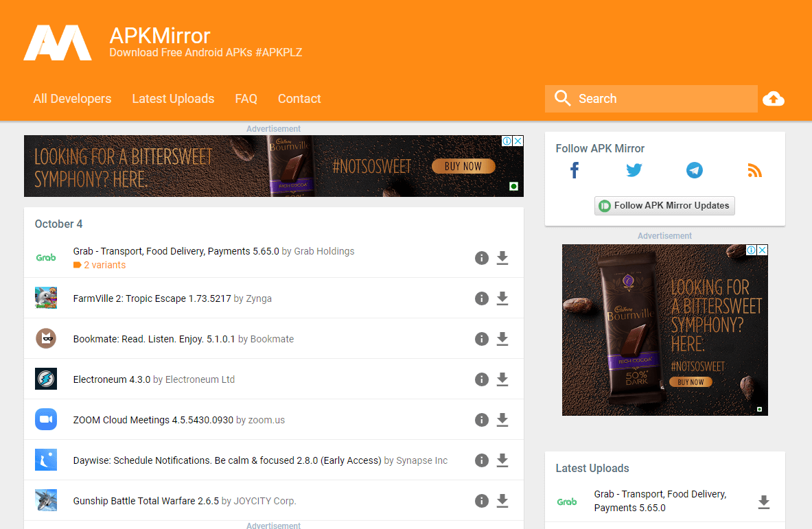Viewport: 812px width, 529px height.
Task: Open the RSS feed icon
Action: [x=754, y=170]
